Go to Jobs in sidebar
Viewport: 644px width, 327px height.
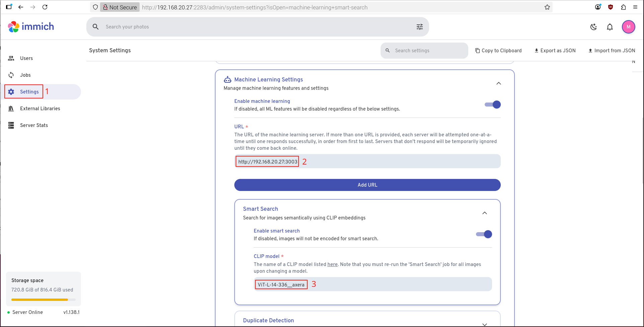25,75
